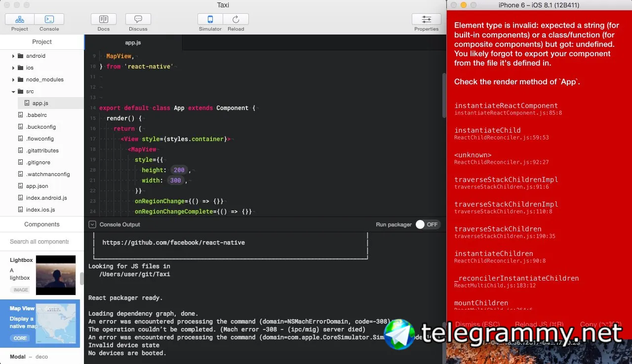The image size is (632, 364).
Task: Click the app.json file icon
Action: coord(21,186)
